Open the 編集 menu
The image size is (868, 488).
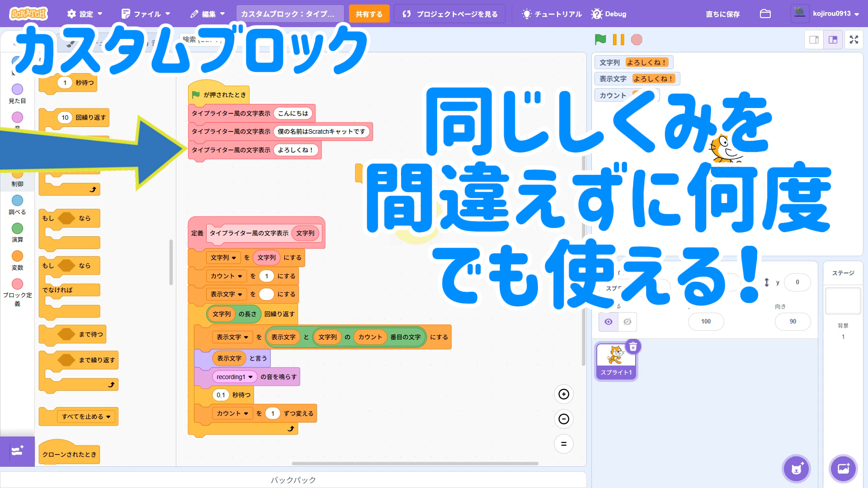coord(208,14)
